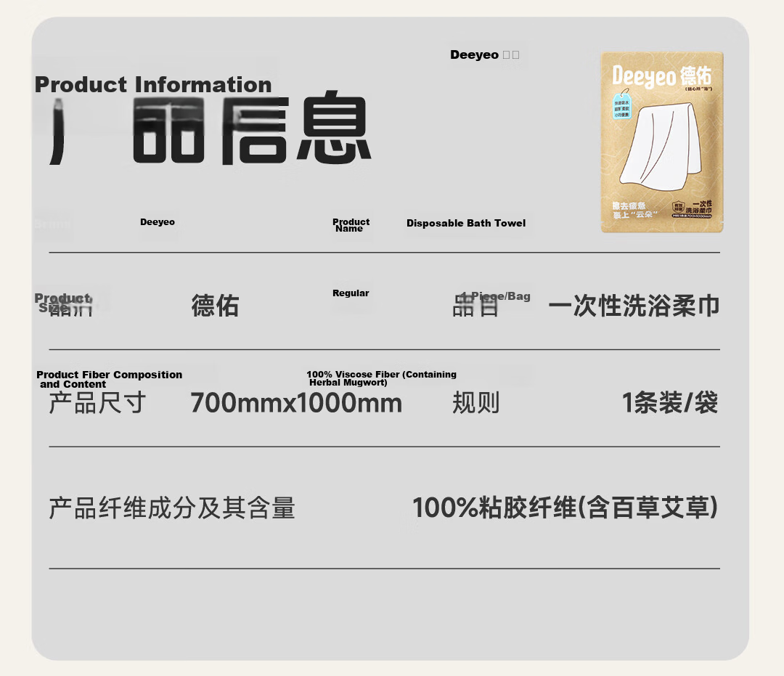Click "100% Viscose Fiber (Containing Herbal Mugwort)" text
The height and width of the screenshot is (676, 784).
pyautogui.click(x=382, y=378)
